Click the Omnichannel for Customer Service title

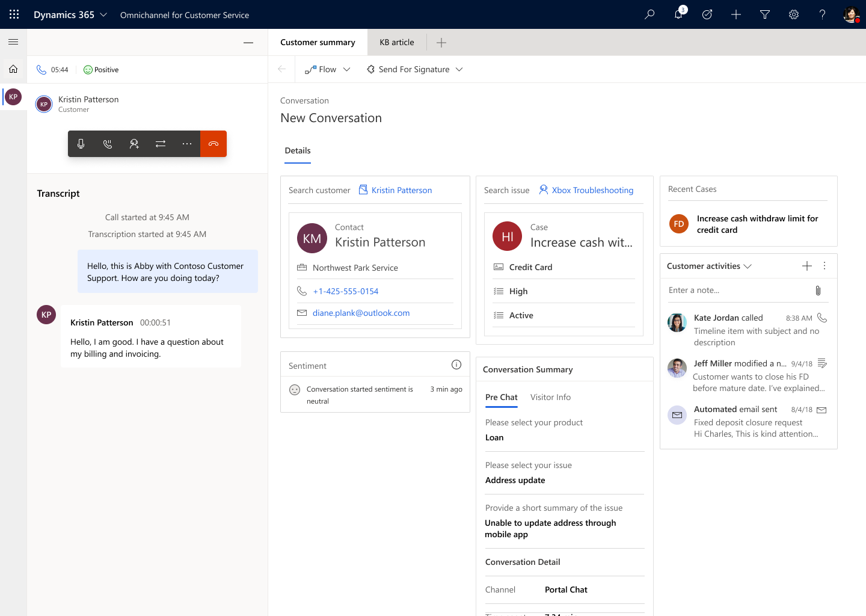[185, 15]
